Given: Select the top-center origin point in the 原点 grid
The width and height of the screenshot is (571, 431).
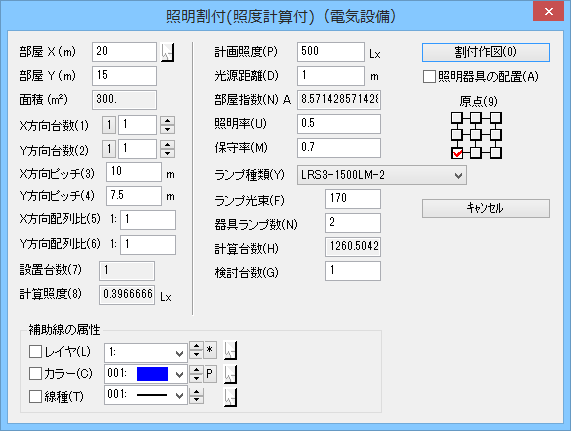Looking at the screenshot, I should click(475, 118).
